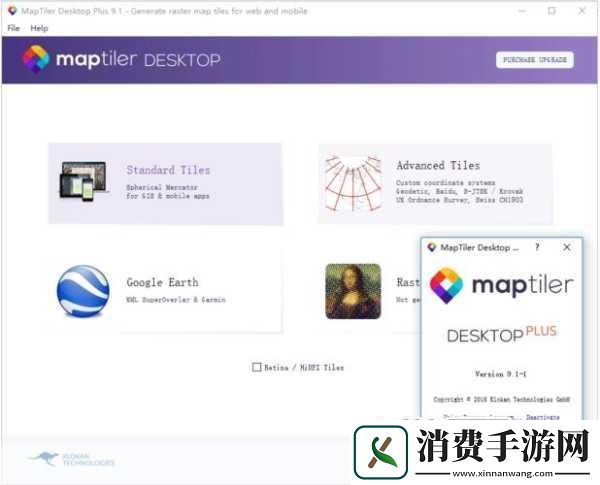The height and width of the screenshot is (485, 600).
Task: Minimize the MapTiler Desktop main window
Action: point(522,11)
